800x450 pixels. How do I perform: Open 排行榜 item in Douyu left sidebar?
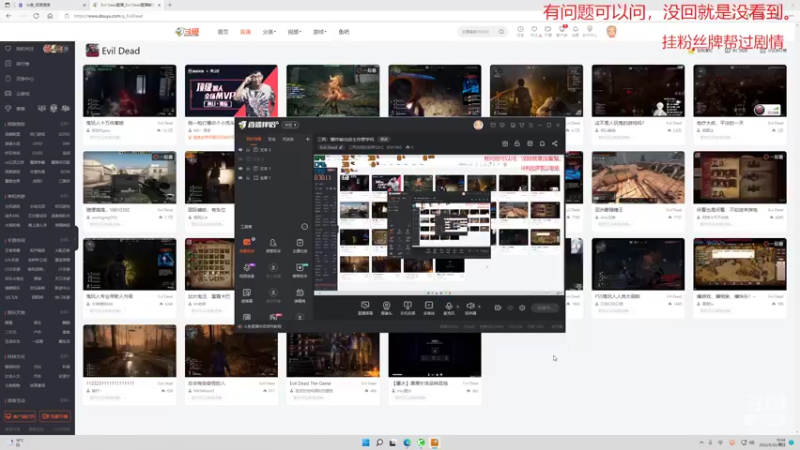(18, 64)
